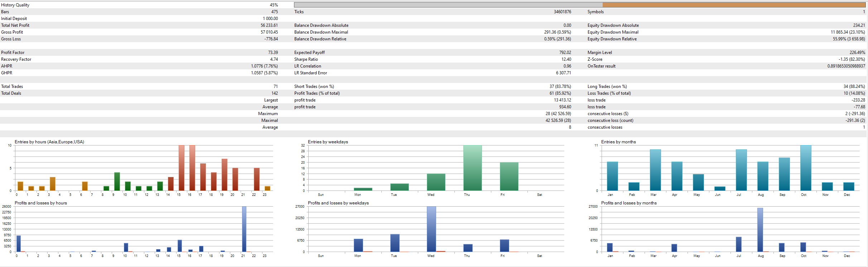Select Z-Score value -1.35 (82.30%)

click(852, 59)
